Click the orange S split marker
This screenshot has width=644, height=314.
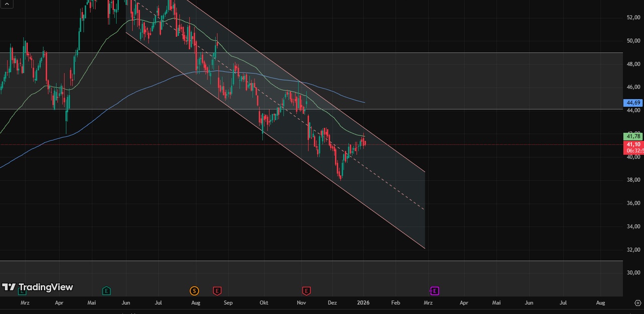(x=194, y=291)
